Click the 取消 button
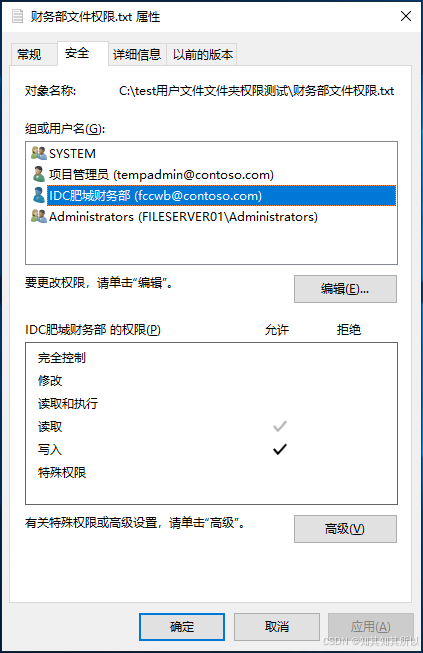423x653 pixels. (277, 627)
